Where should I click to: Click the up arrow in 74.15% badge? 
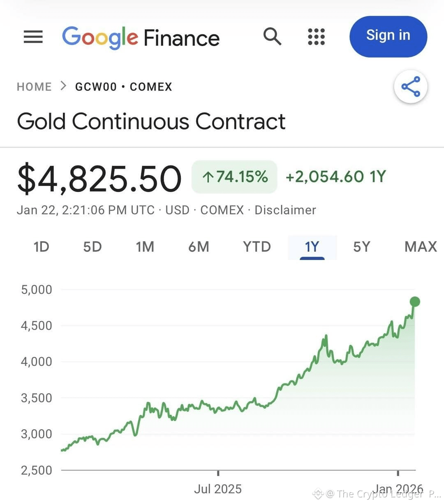[208, 177]
